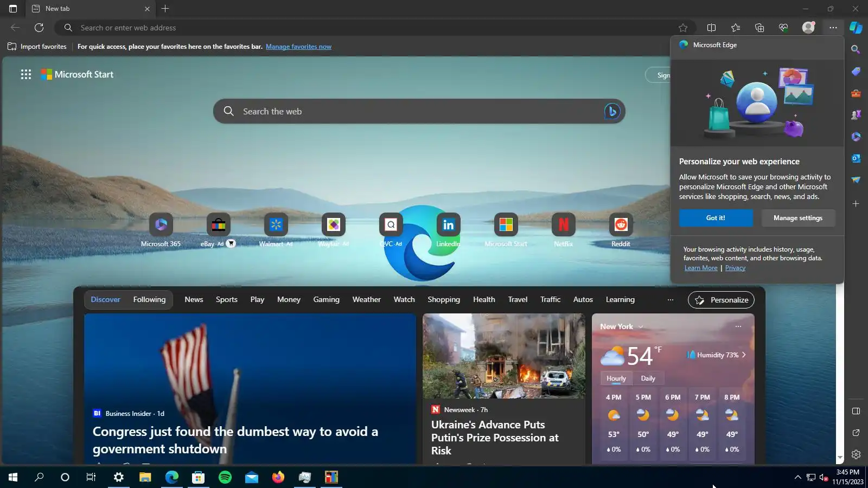Image resolution: width=868 pixels, height=488 pixels.
Task: Select the Gaming tab
Action: pos(326,299)
